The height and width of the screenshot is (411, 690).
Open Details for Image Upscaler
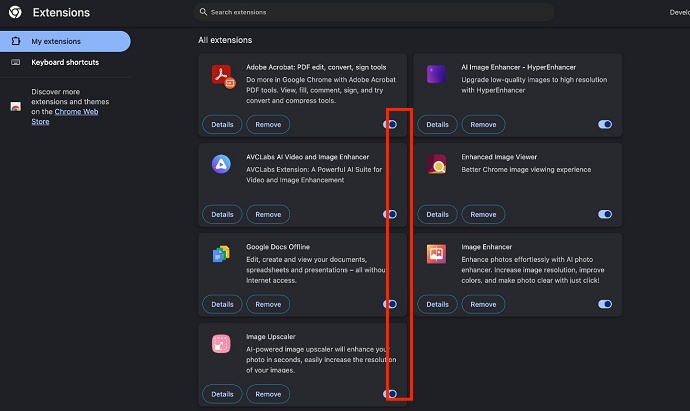click(222, 394)
